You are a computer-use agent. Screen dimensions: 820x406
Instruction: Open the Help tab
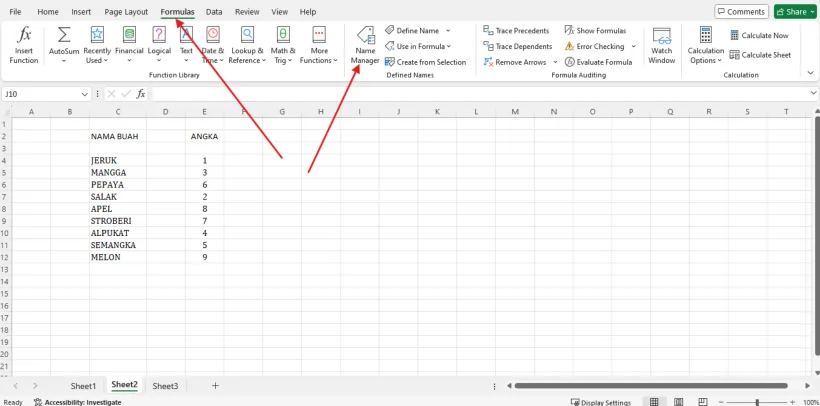click(308, 12)
